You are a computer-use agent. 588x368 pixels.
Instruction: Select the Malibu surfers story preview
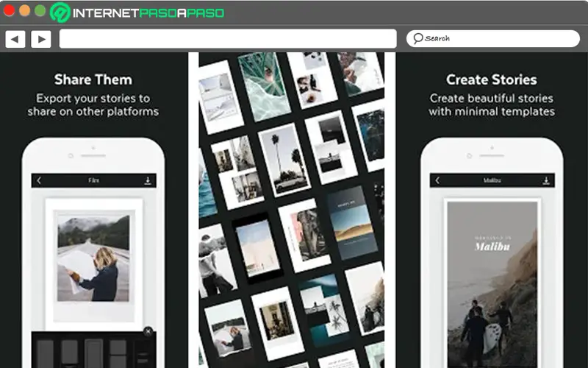point(492,284)
